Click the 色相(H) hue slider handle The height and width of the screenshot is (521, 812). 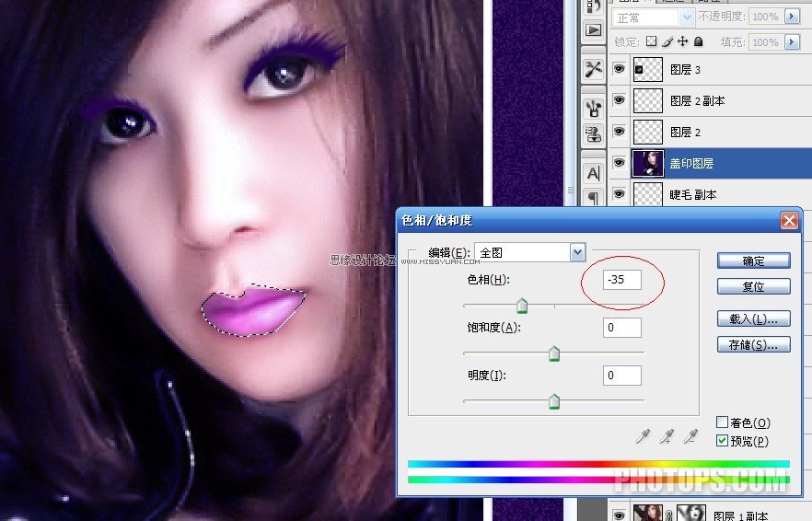pyautogui.click(x=522, y=307)
